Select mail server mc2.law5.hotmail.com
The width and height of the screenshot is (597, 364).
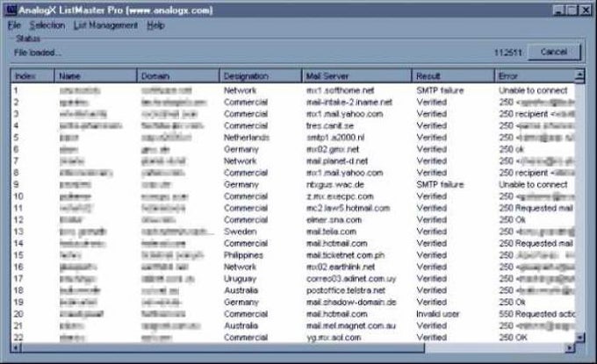(x=348, y=209)
